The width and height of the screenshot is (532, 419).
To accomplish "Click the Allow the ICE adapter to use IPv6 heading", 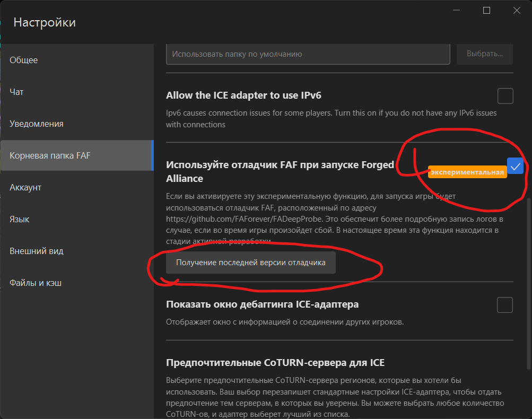I will point(243,95).
